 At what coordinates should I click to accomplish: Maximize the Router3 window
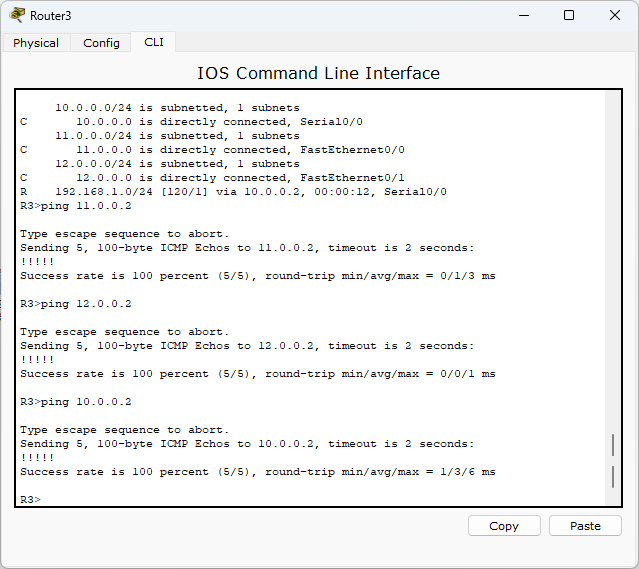569,15
